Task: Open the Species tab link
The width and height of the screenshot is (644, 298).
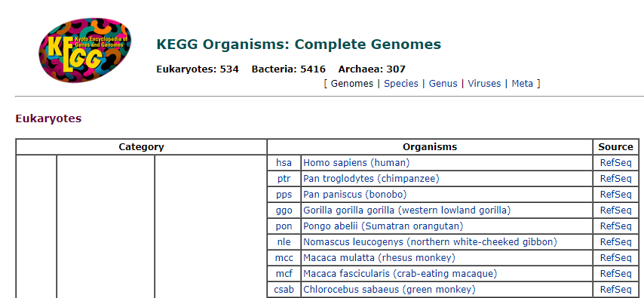Action: [401, 84]
